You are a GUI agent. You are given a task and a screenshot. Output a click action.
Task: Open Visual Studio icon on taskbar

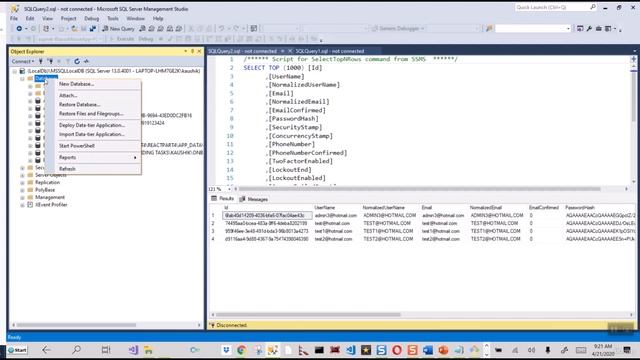pos(133,350)
